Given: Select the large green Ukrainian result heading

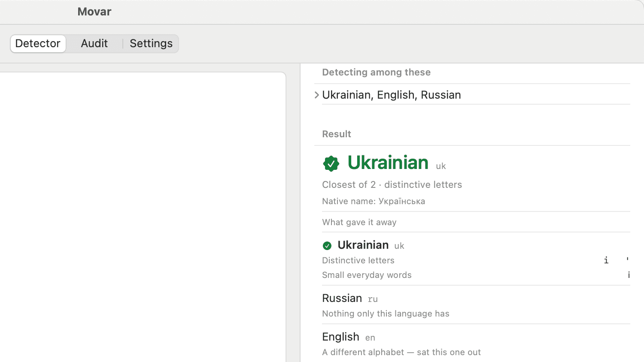Looking at the screenshot, I should (388, 163).
